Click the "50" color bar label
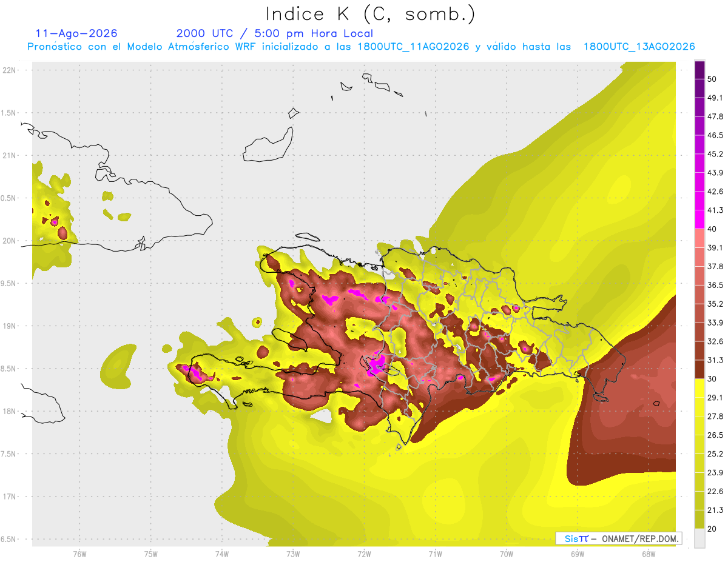The width and height of the screenshot is (728, 562). pos(712,79)
